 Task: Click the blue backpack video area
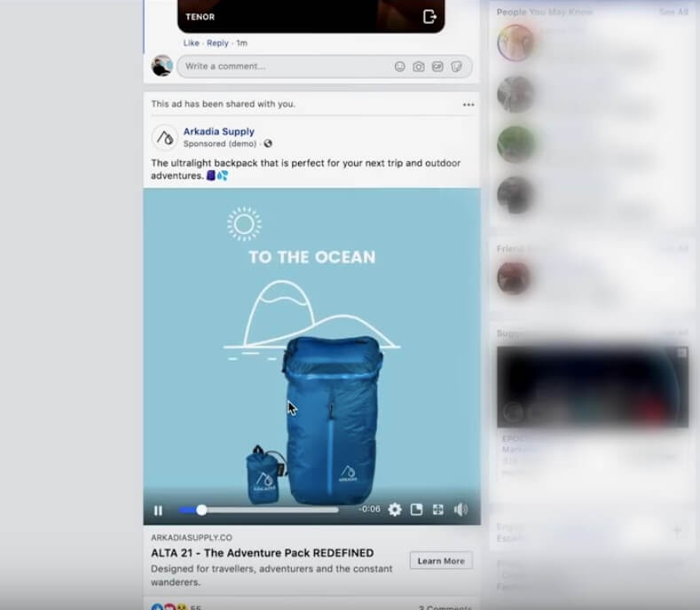(x=311, y=356)
